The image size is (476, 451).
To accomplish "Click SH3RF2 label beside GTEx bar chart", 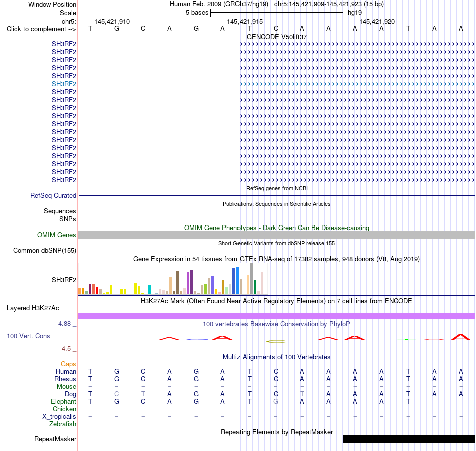I will [x=64, y=280].
